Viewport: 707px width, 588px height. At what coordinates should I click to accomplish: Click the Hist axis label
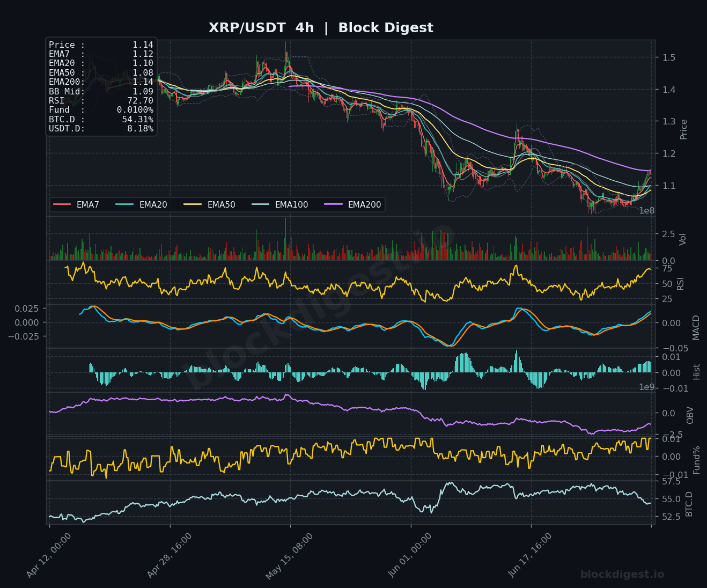pyautogui.click(x=697, y=372)
